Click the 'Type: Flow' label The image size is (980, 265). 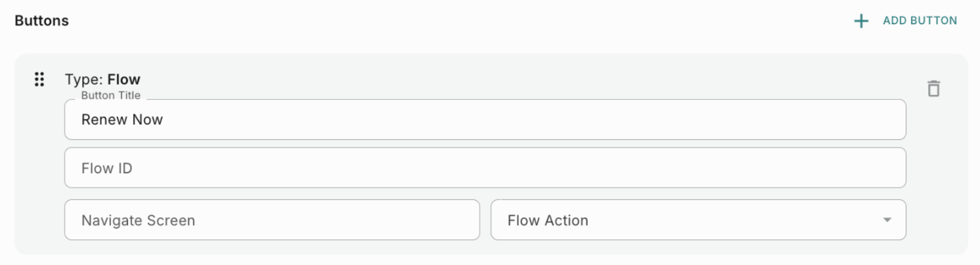(102, 80)
